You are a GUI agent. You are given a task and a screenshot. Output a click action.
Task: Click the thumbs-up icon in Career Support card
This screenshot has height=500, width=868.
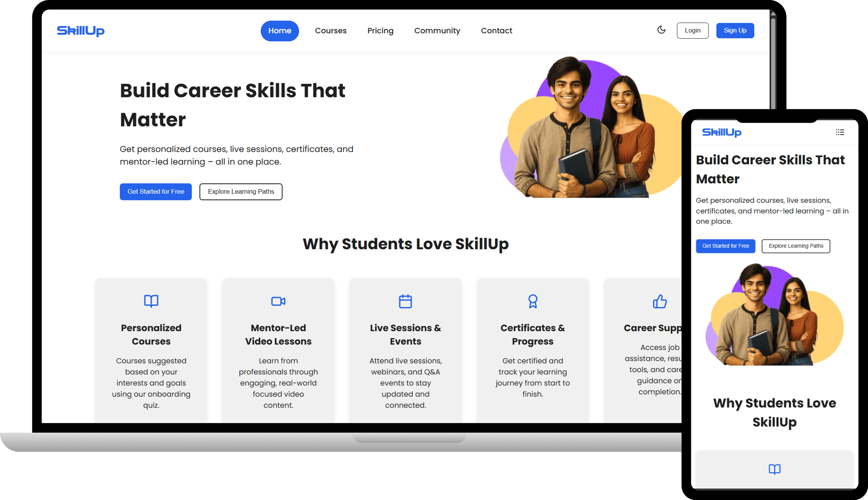tap(660, 301)
